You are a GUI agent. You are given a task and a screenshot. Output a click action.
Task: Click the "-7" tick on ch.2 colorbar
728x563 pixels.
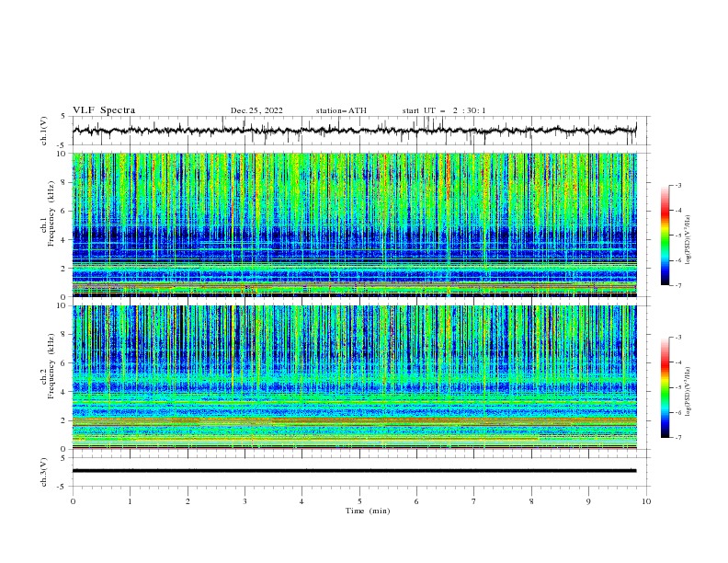coord(677,438)
